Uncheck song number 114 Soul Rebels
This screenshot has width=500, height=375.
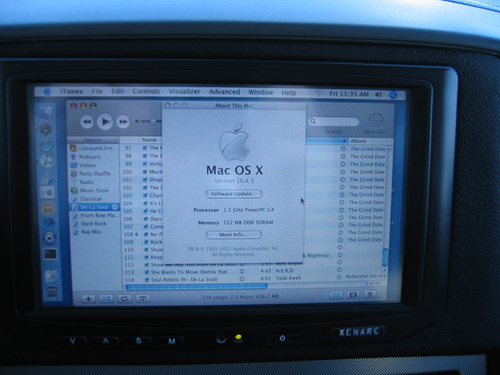click(147, 280)
